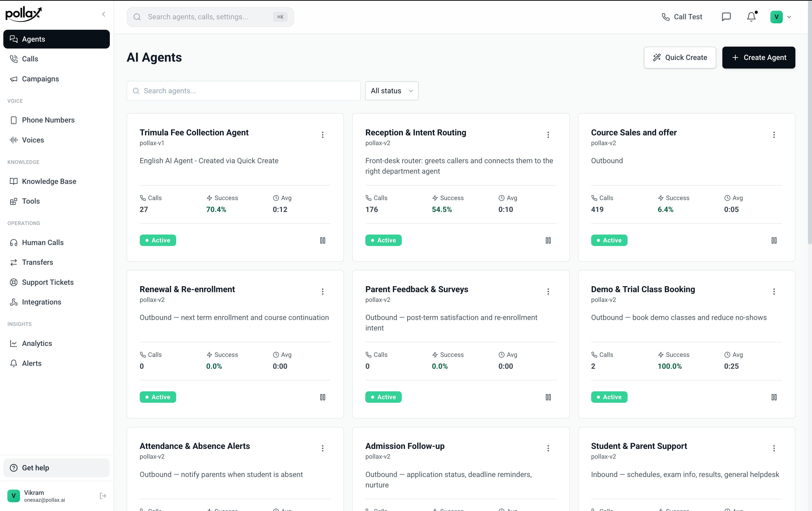
Task: Open Phone Numbers page
Action: 56,120
